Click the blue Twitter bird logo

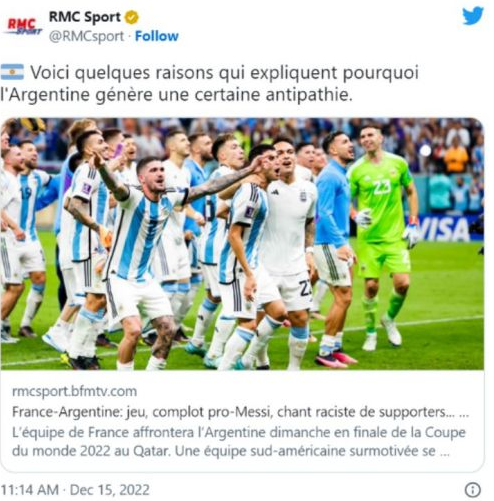pyautogui.click(x=473, y=16)
